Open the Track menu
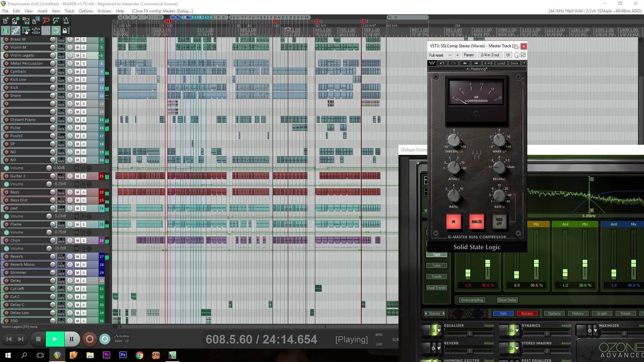Image resolution: width=644 pixels, height=362 pixels. tap(69, 11)
